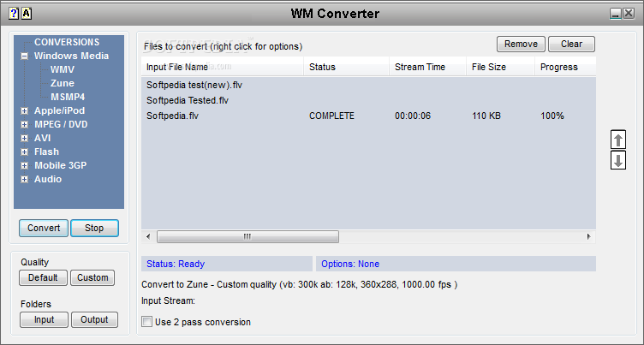
Task: Sort by Input File Name column header
Action: [x=222, y=67]
